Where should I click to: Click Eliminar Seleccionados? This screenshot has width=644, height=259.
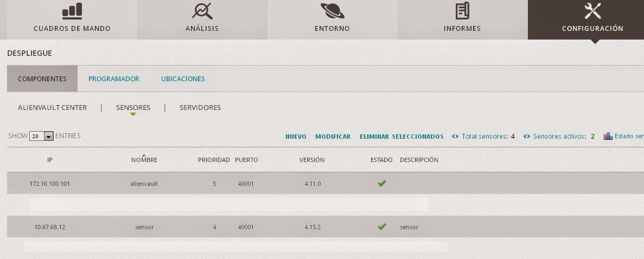click(401, 137)
